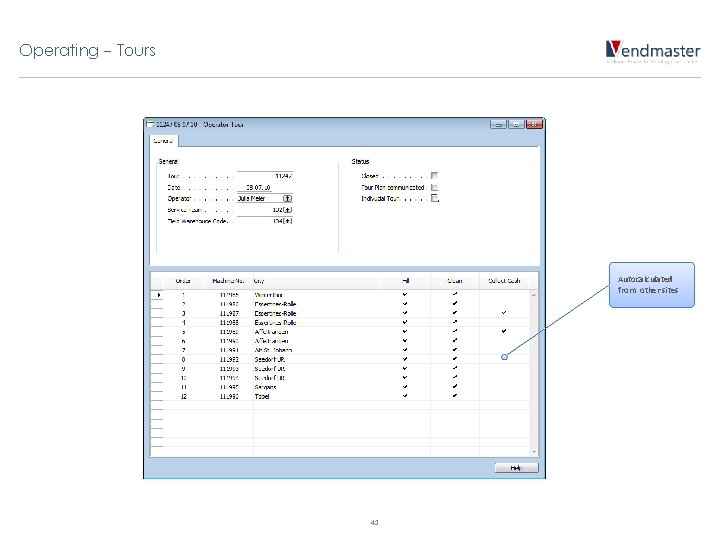Click the order number 3 cell
Viewport: 720px width, 540px height.
183,314
